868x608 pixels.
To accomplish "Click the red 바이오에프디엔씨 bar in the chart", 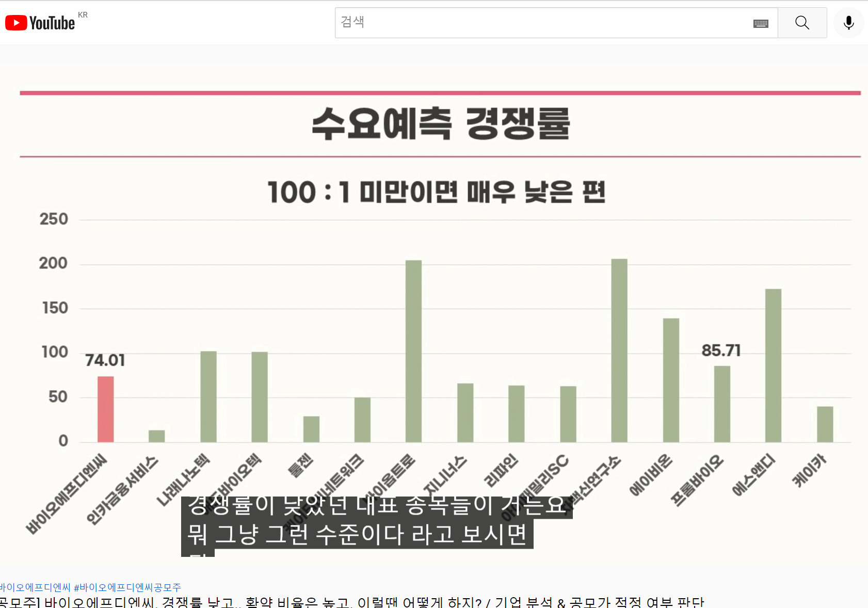I will 106,409.
